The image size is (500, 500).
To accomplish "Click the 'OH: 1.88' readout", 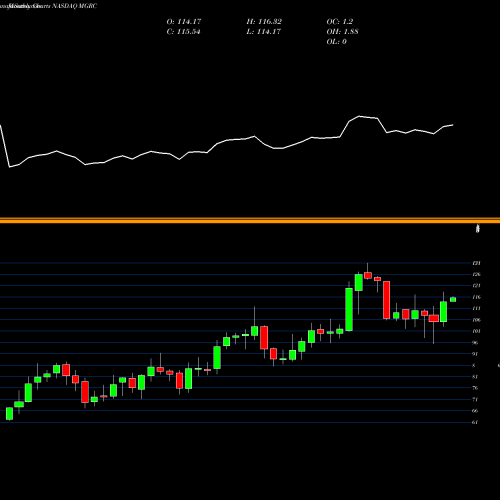I will tap(342, 32).
